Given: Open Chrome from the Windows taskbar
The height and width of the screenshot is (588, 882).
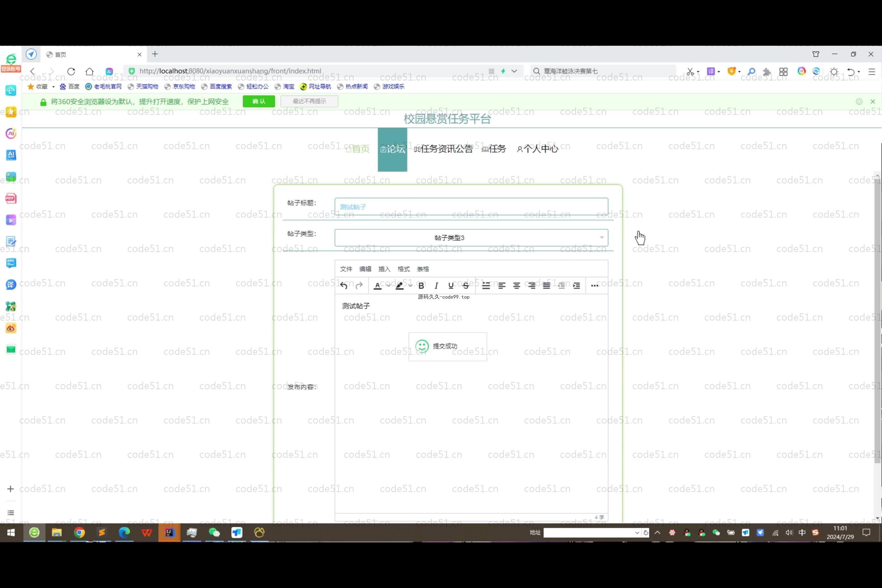Looking at the screenshot, I should click(x=79, y=532).
